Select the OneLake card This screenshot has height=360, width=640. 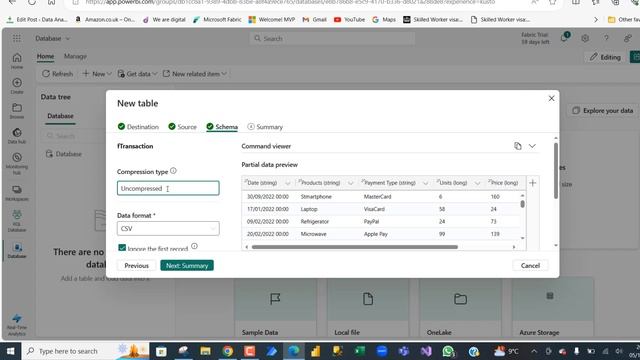460,308
